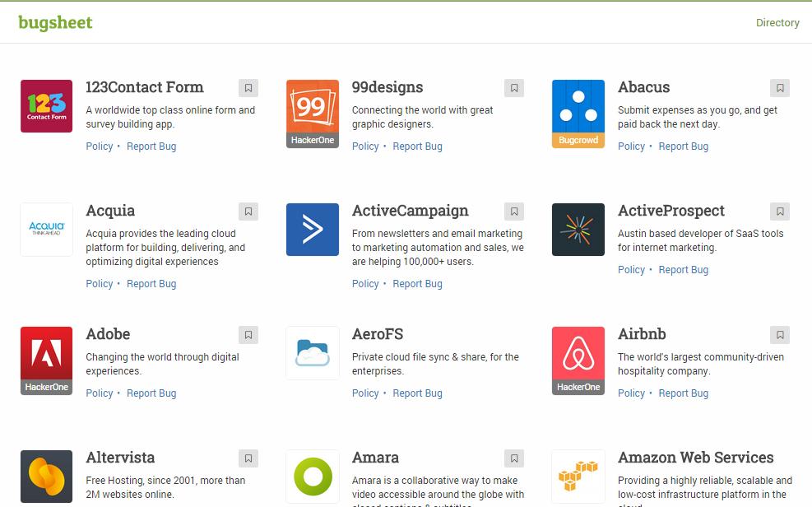Image resolution: width=812 pixels, height=507 pixels.
Task: Open the Directory menu link
Action: [x=777, y=23]
